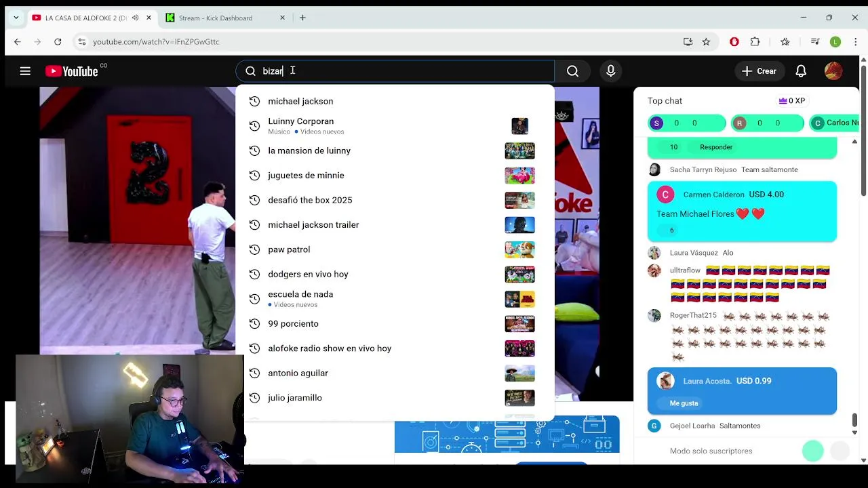The width and height of the screenshot is (868, 488).
Task: Open the extensions puzzle icon
Action: 755,41
